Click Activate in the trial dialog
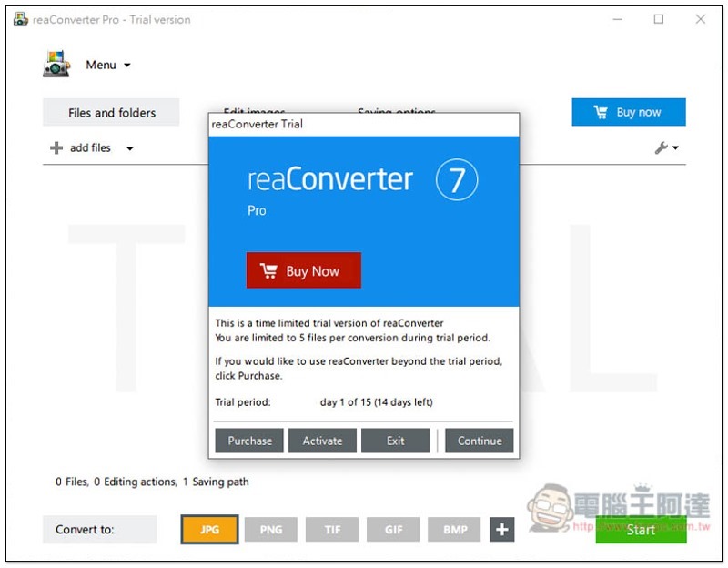Viewport: 728px width, 568px height. pyautogui.click(x=322, y=440)
